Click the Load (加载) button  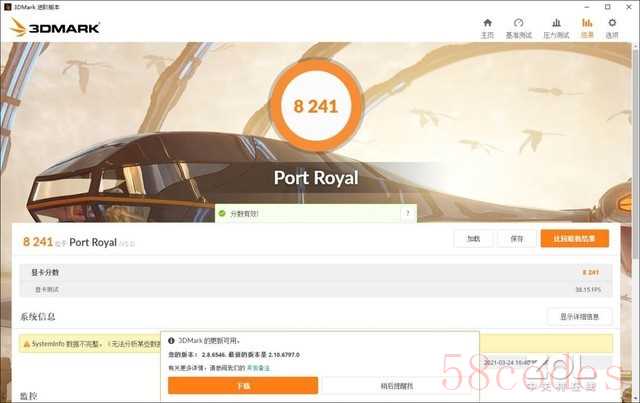473,238
